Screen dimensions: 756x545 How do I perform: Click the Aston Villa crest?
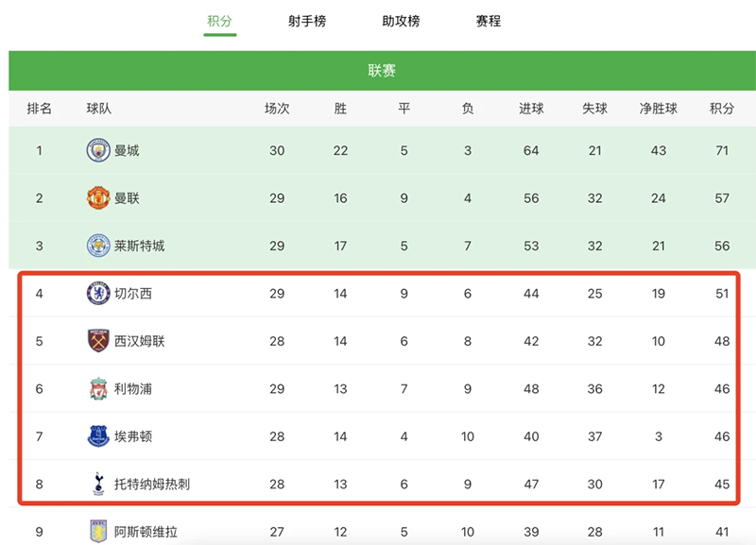point(98,532)
